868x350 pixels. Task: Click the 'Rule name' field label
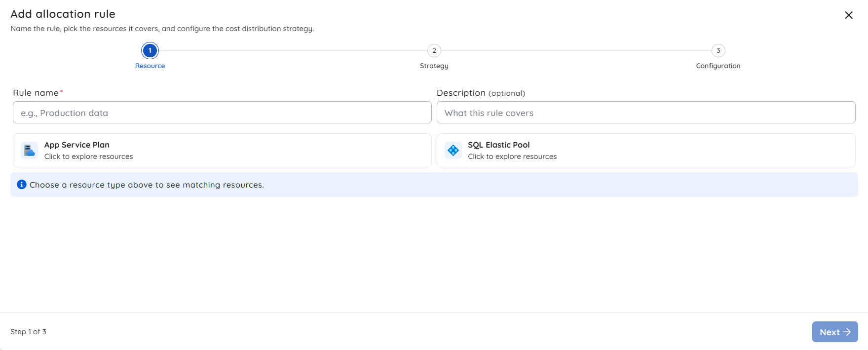(36, 93)
